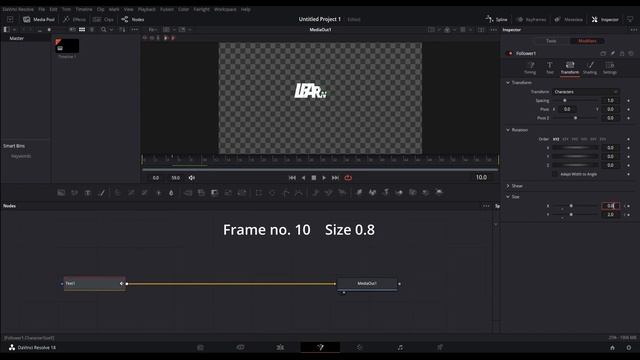Play the composition forward
Screen dimensions: 640x360
(x=324, y=178)
